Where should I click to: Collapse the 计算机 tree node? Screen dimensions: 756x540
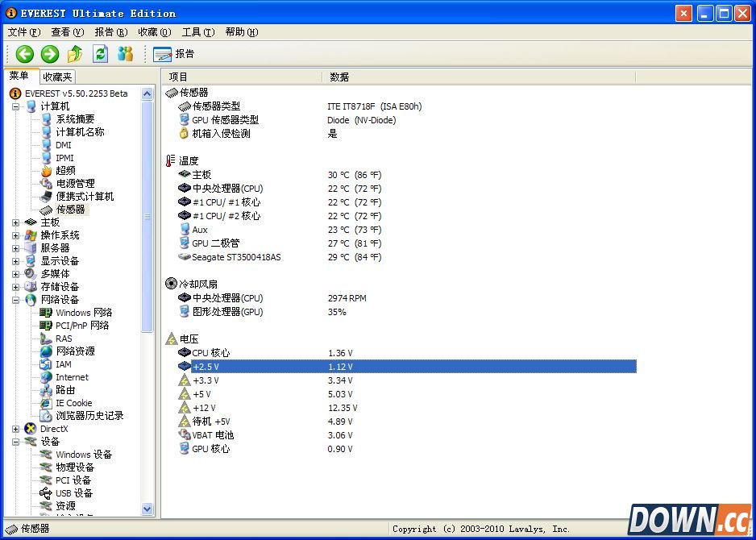15,106
